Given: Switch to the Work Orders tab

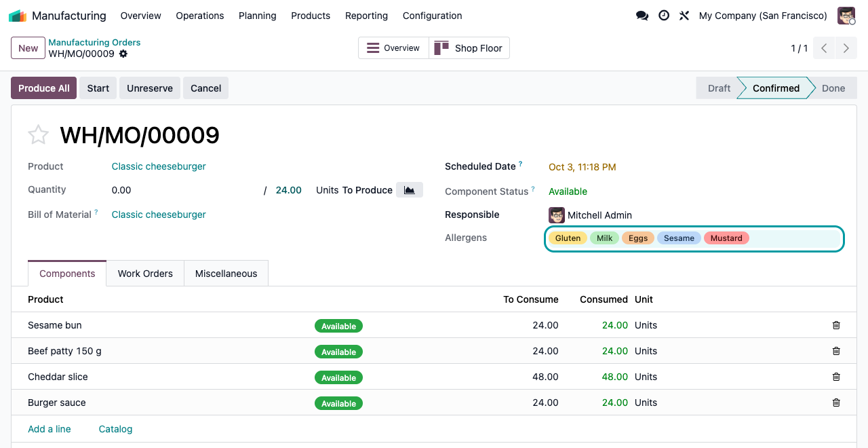Looking at the screenshot, I should click(145, 274).
